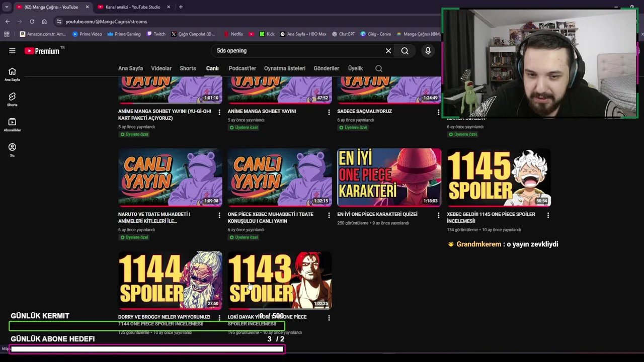Switch to Kanal analizi YouTube Studio tab
Image resolution: width=644 pixels, height=362 pixels.
coord(133,7)
